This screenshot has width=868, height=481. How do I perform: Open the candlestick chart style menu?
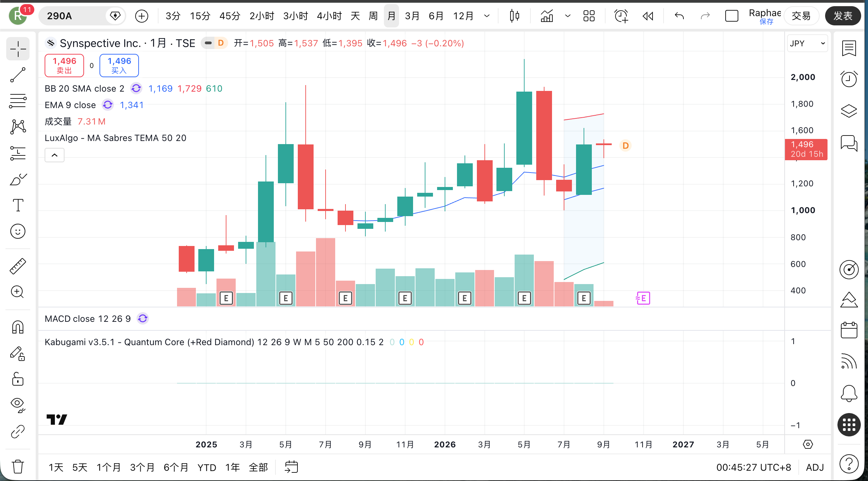tap(514, 16)
